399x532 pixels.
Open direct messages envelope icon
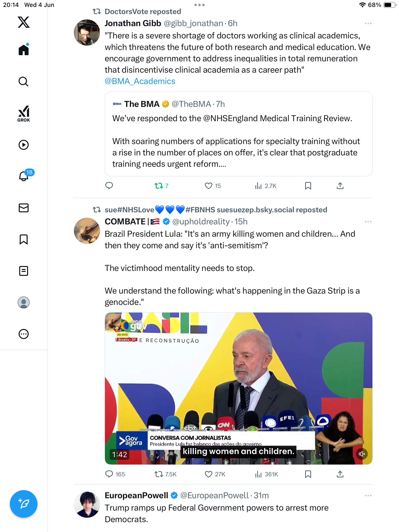pyautogui.click(x=24, y=208)
